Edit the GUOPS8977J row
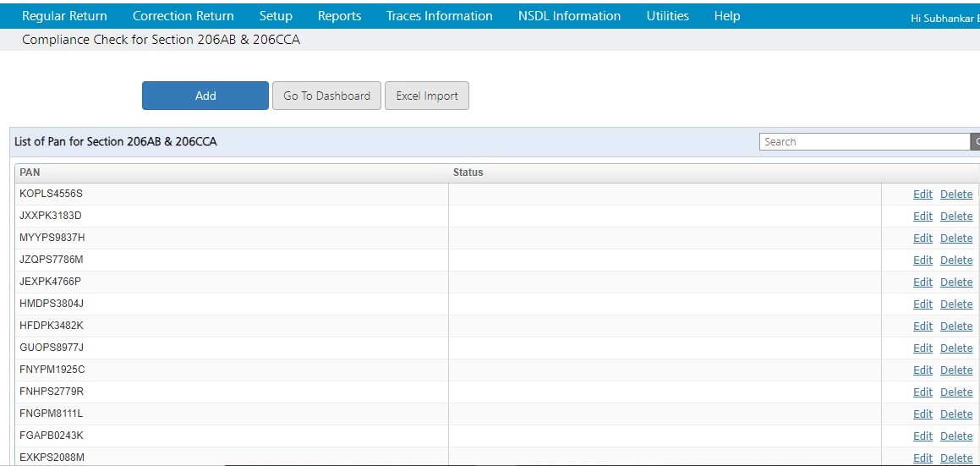The image size is (980, 466). (x=923, y=348)
